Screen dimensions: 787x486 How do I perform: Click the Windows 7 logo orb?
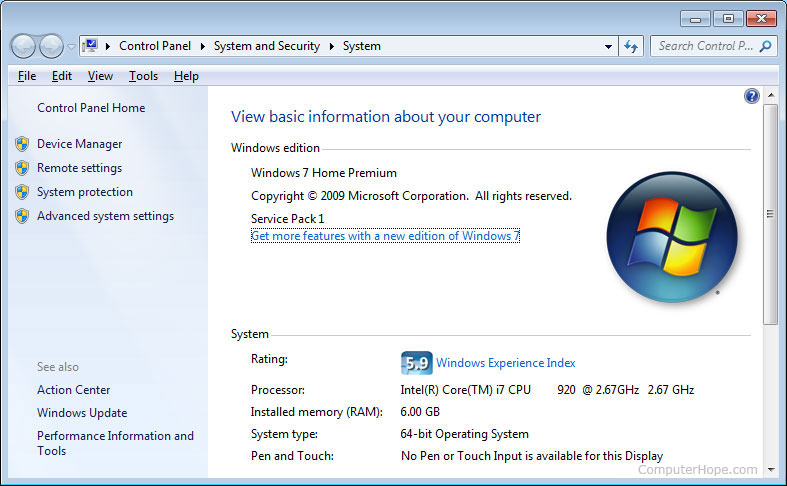point(672,237)
